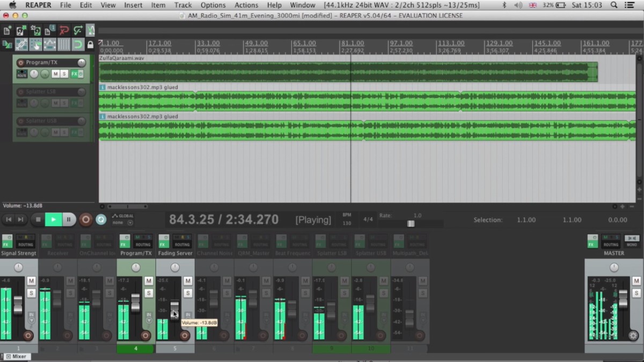Open input IN dropdown on Program/TX mixer channel
Image resolution: width=644 pixels, height=362 pixels.
click(x=149, y=317)
